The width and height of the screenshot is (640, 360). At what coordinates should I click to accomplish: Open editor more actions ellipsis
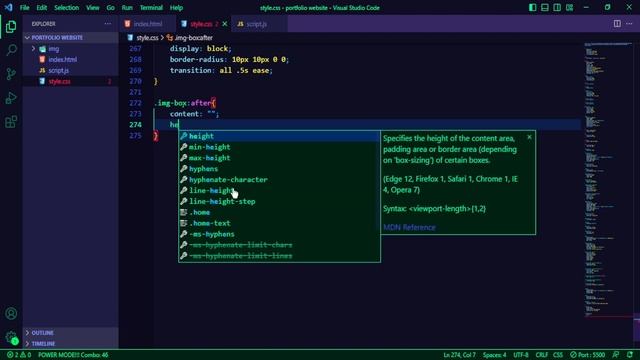[x=629, y=24]
